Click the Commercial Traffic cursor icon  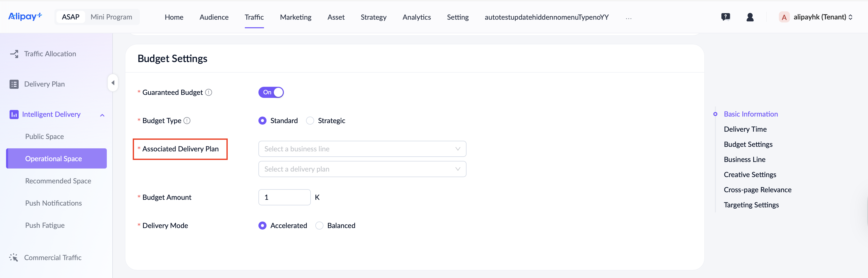tap(14, 258)
